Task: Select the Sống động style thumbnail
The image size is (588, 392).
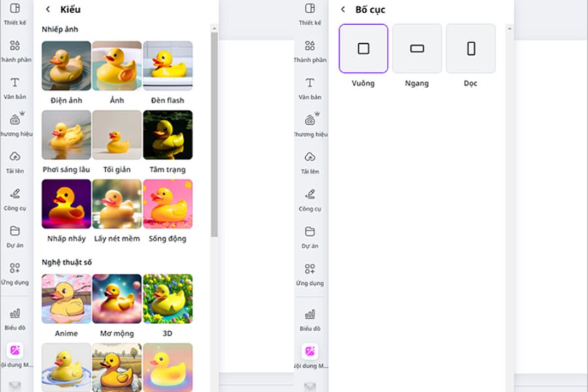Action: (167, 204)
